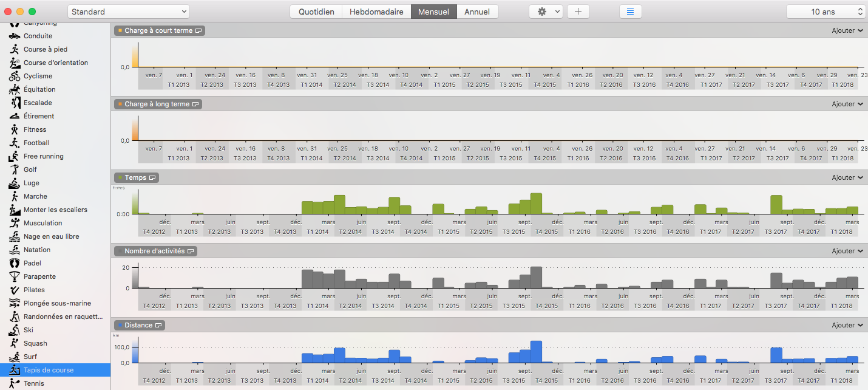Choose the Escalade climbing icon
This screenshot has width=868, height=390.
coord(15,103)
